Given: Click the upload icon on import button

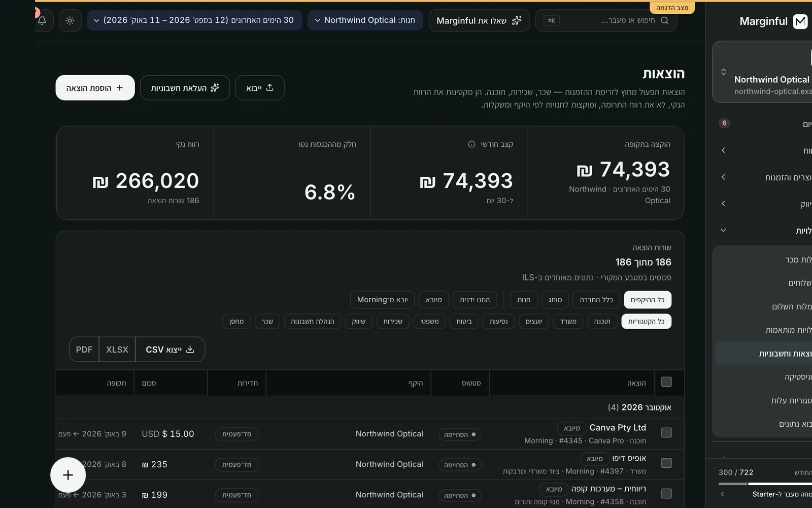Looking at the screenshot, I should [x=270, y=88].
